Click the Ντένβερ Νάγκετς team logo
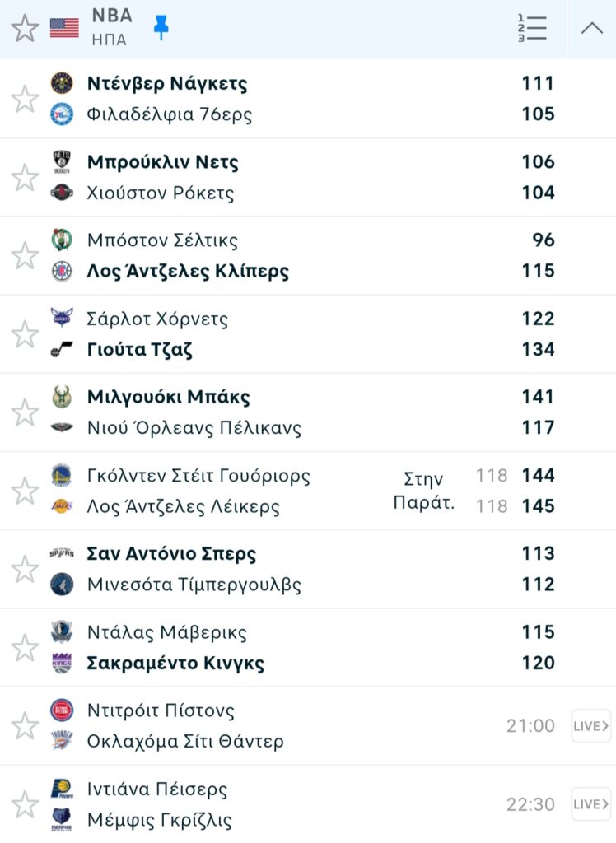The width and height of the screenshot is (616, 843). pos(62,83)
